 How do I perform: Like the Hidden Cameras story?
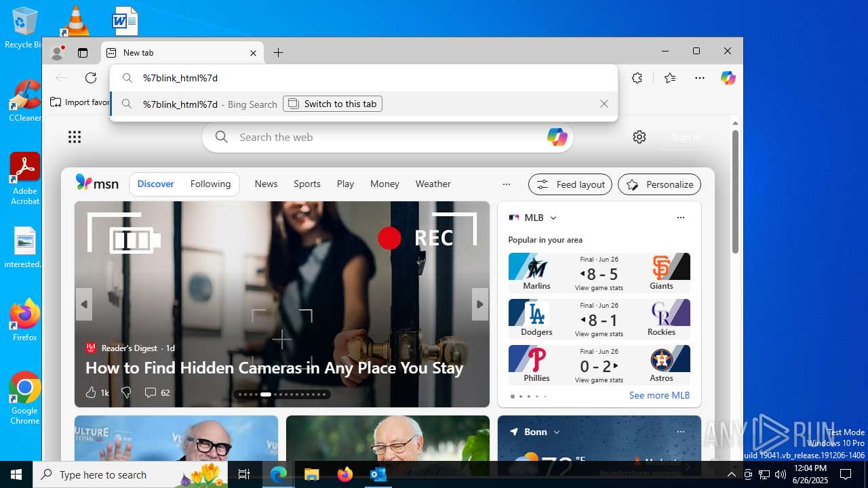pos(97,392)
